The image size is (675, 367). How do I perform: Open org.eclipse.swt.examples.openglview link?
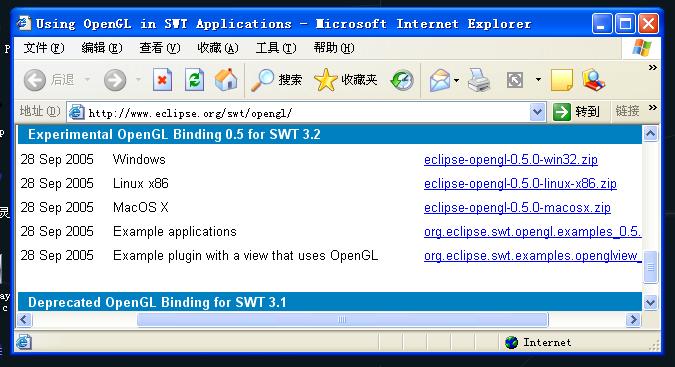pyautogui.click(x=533, y=256)
